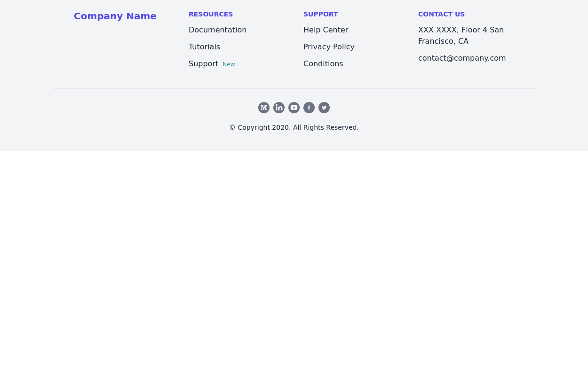The image size is (588, 376).
Task: Click the RESOURCES column heading
Action: (211, 14)
